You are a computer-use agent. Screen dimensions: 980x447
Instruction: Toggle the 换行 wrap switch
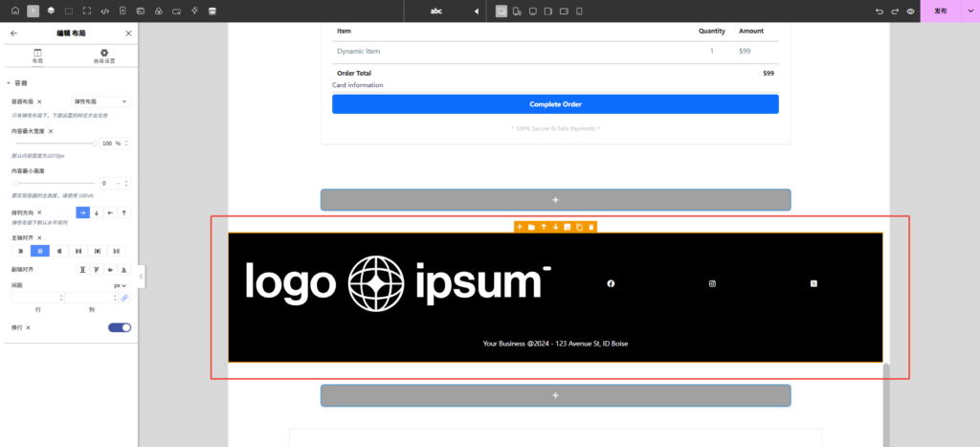(x=120, y=327)
